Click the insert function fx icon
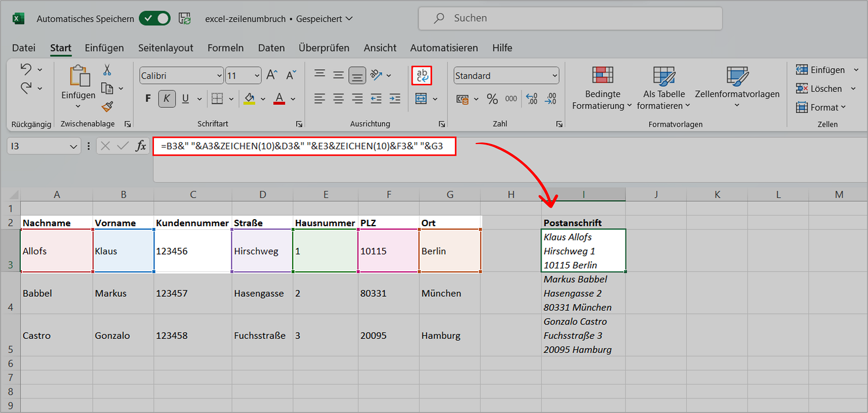The image size is (868, 413). point(141,146)
